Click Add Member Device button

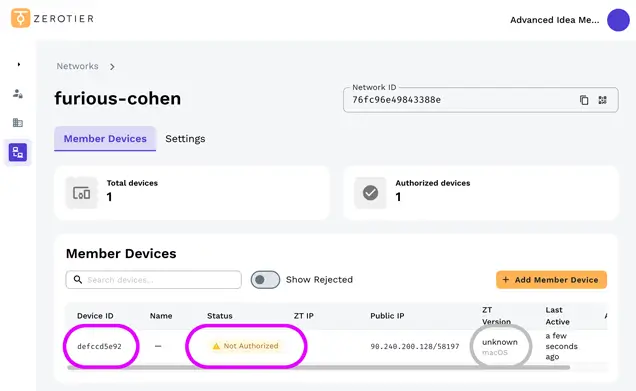551,280
